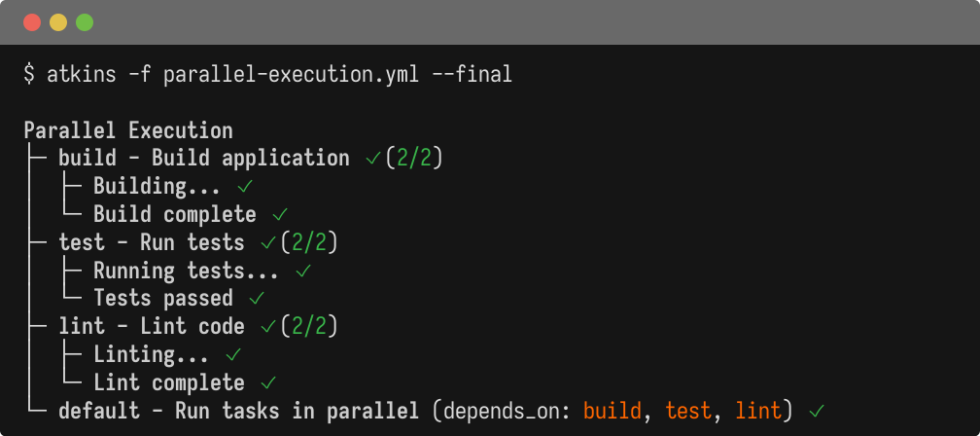This screenshot has height=436, width=980.
Task: Click the orange test dependency link
Action: tap(688, 411)
